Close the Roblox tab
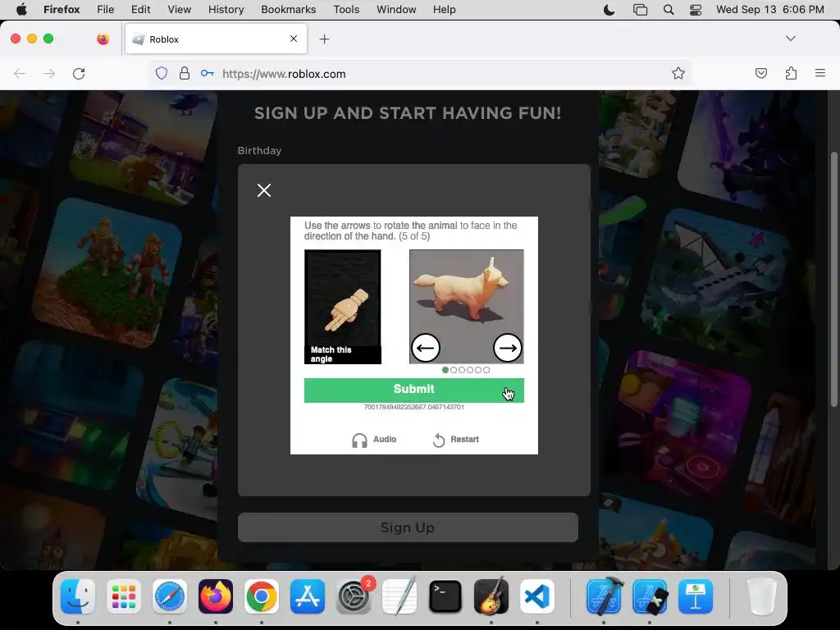This screenshot has height=630, width=840. pos(294,39)
